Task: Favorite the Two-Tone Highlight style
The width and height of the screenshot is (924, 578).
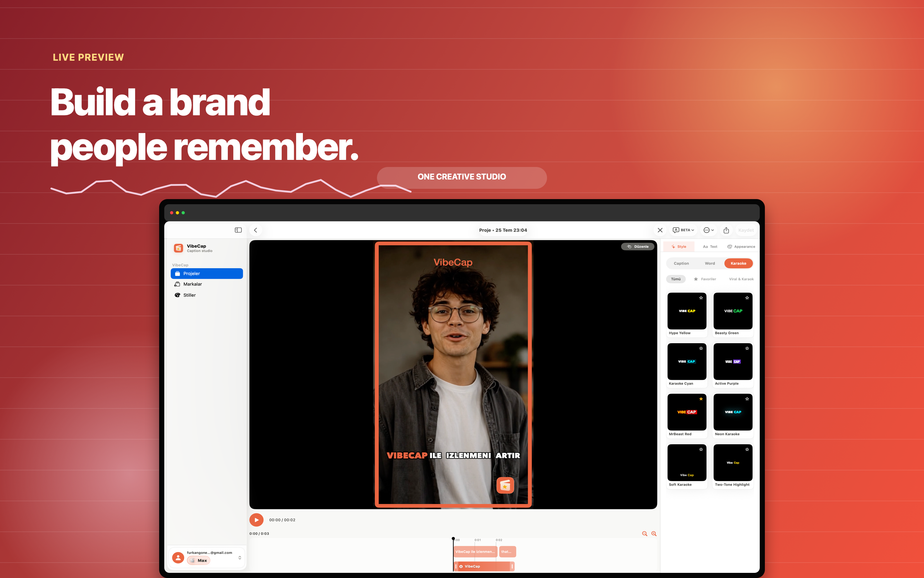Action: click(x=747, y=449)
